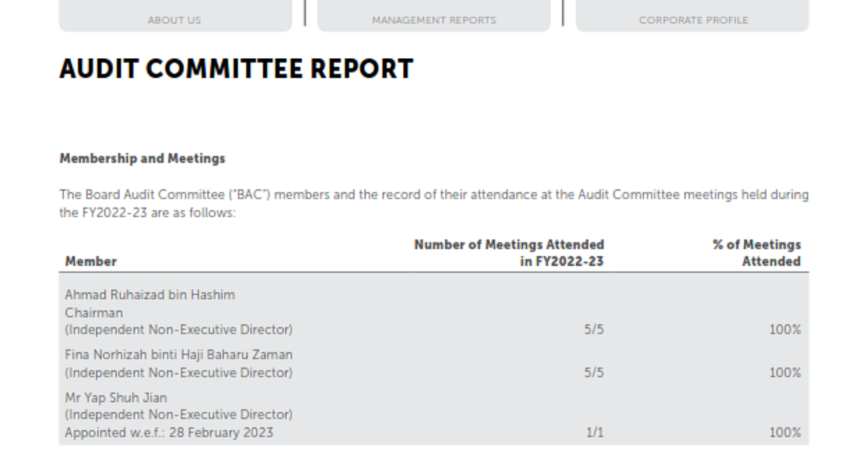The height and width of the screenshot is (451, 868).
Task: Open the ABOUT US tab
Action: coord(175,20)
